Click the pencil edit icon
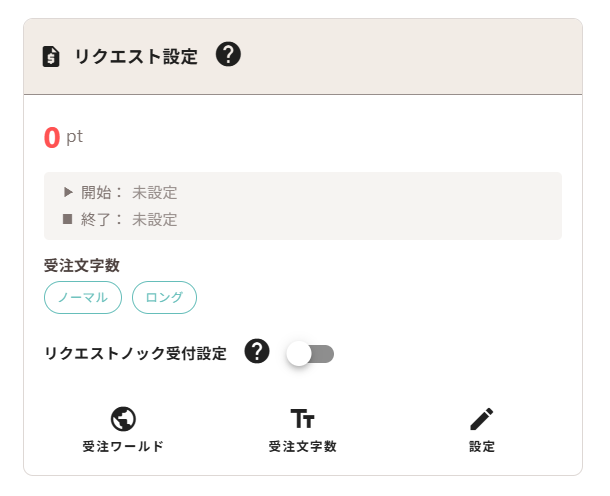 [x=482, y=419]
